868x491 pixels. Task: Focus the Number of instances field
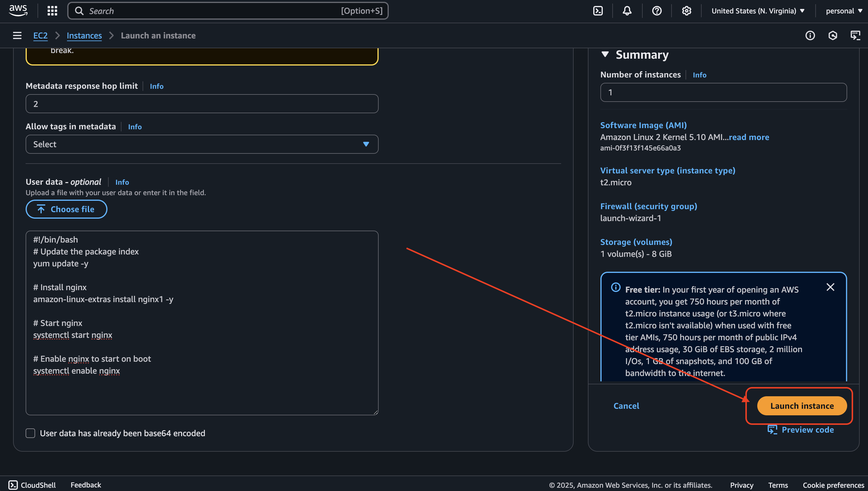coord(723,92)
